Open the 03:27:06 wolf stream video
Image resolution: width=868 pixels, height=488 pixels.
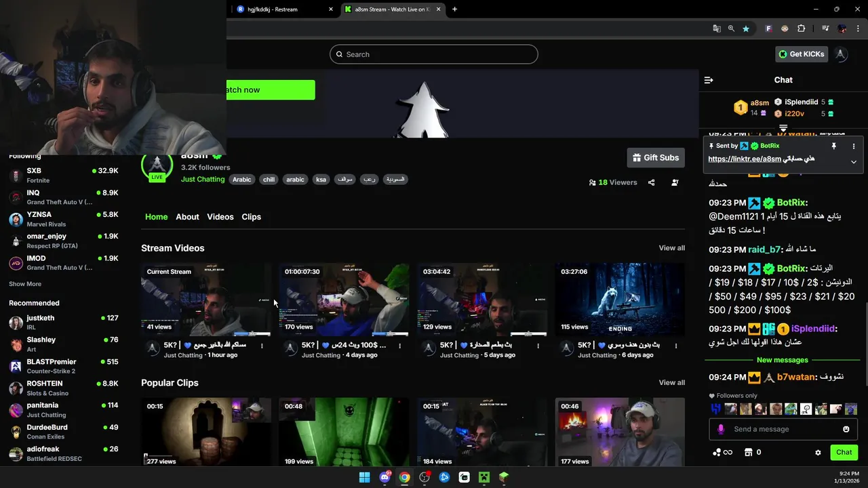[620, 300]
